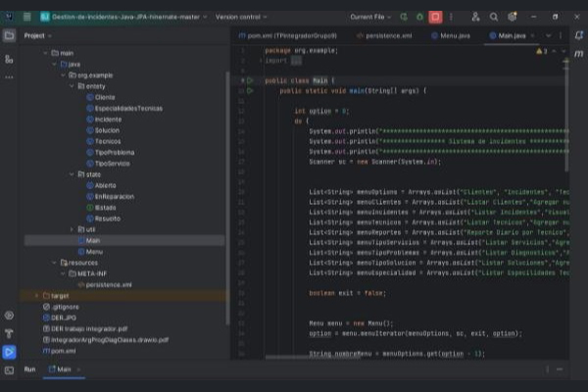Switch to the pom.xml editor tab
The height and width of the screenshot is (392, 588).
pyautogui.click(x=287, y=35)
